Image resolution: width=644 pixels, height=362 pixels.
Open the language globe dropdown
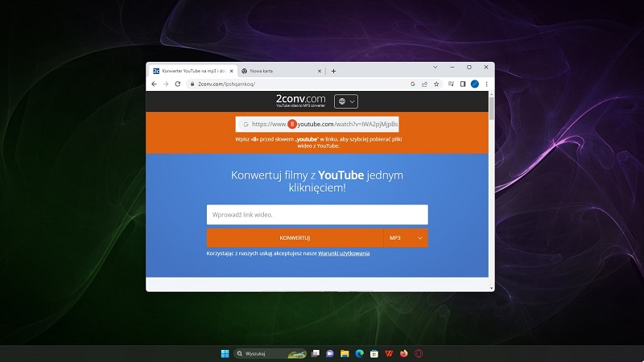pyautogui.click(x=346, y=101)
